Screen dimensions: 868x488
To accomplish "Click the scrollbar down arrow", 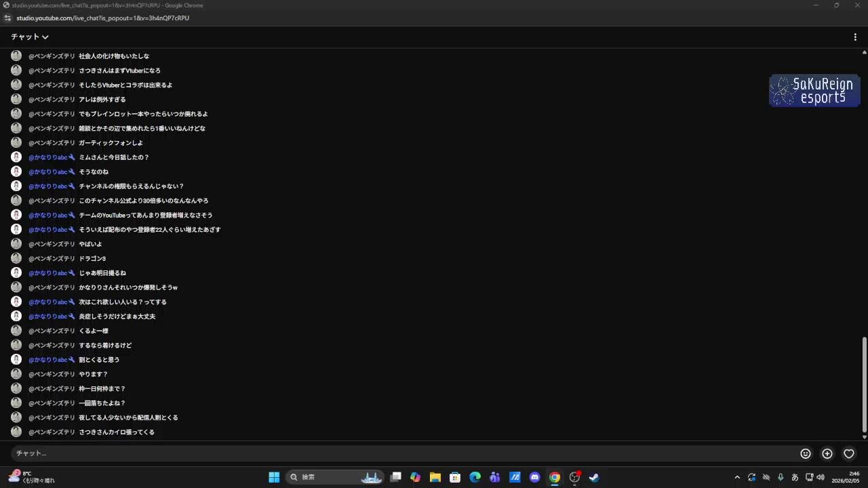I will coord(864,437).
